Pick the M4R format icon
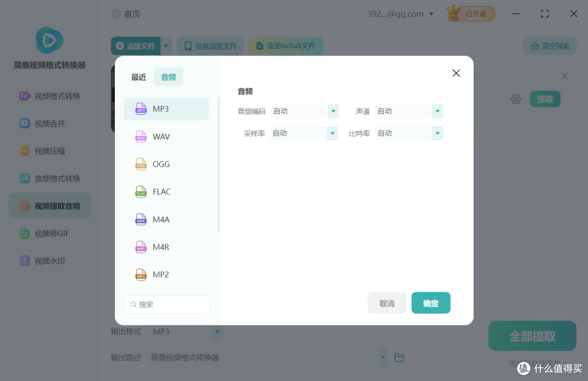This screenshot has height=381, width=588. 140,247
